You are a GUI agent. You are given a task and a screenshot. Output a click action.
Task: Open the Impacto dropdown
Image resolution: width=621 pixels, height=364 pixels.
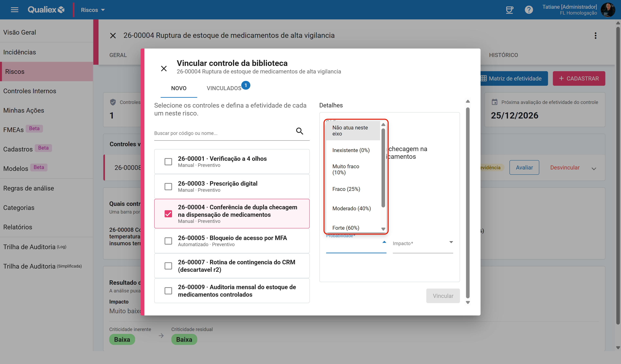[x=423, y=243]
